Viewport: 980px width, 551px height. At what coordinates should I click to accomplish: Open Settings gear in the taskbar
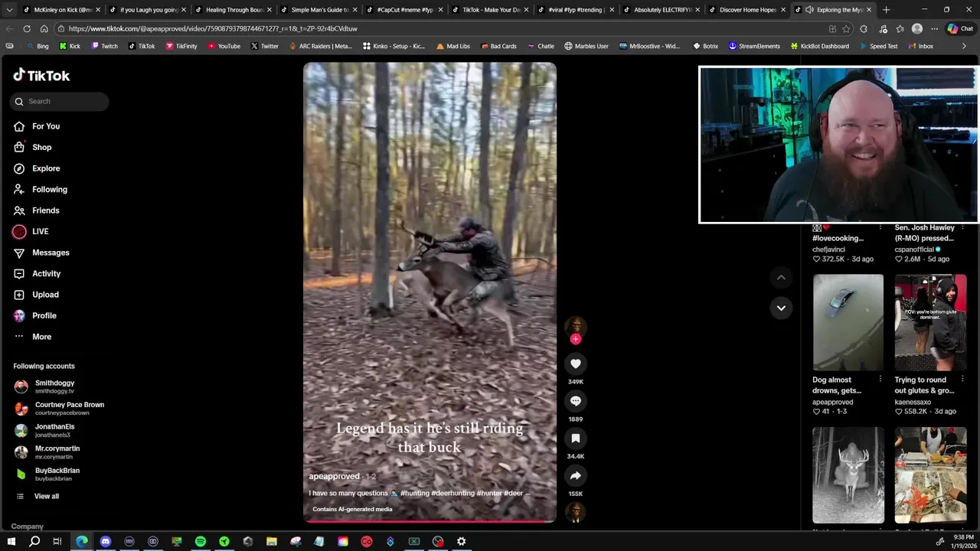click(x=462, y=542)
